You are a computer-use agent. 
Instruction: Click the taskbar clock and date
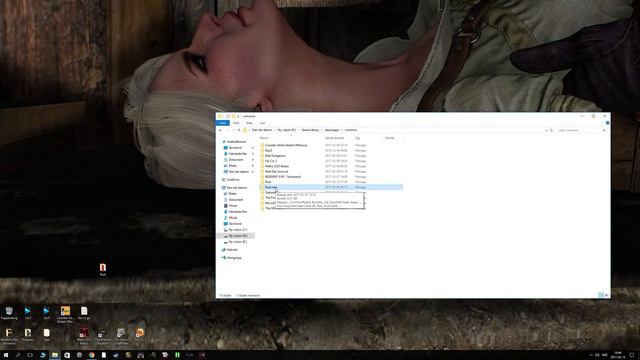tap(618, 355)
